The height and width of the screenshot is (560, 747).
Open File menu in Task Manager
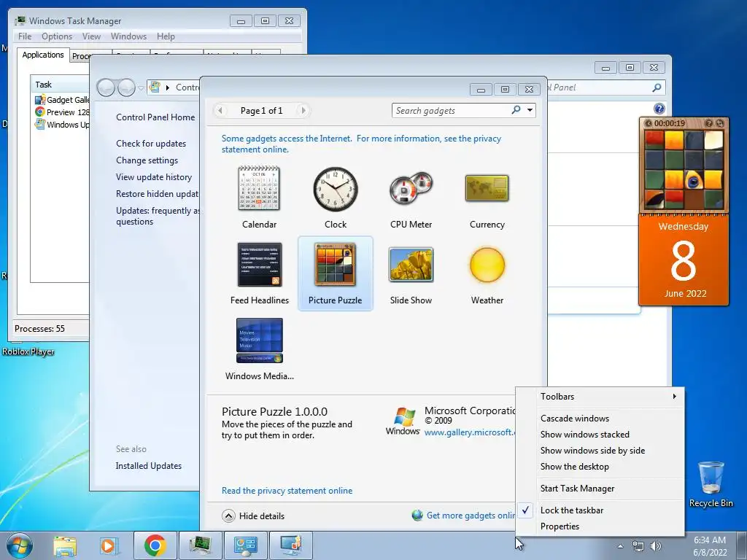tap(25, 36)
